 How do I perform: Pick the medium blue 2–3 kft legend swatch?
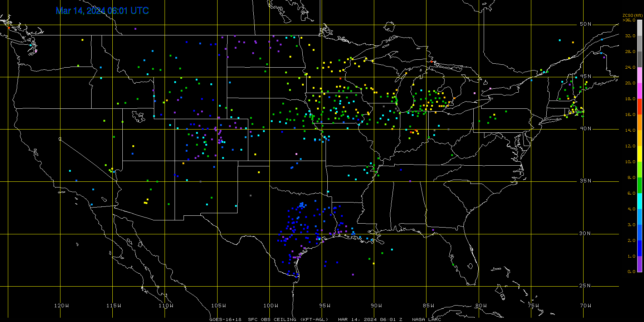tap(640, 233)
